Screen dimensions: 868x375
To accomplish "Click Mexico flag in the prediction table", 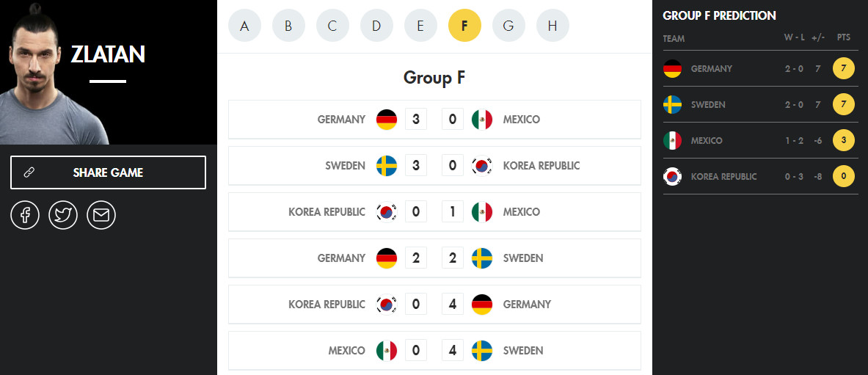I will pyautogui.click(x=672, y=141).
